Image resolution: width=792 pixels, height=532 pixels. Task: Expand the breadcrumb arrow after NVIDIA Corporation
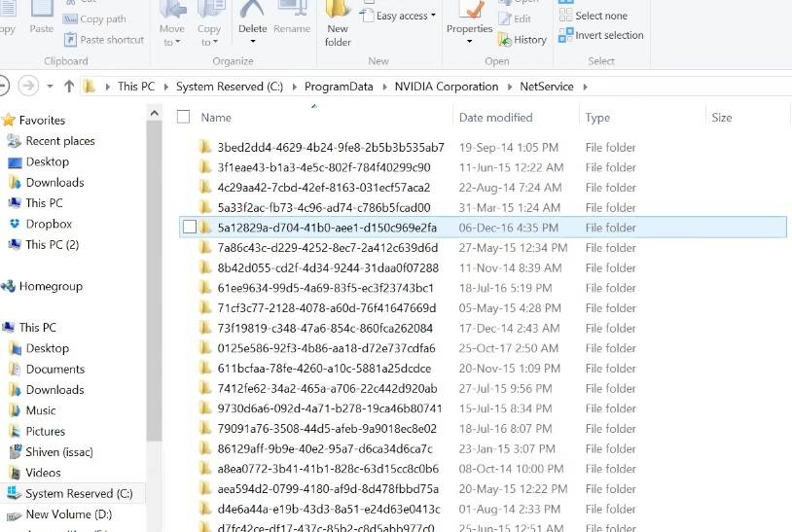[x=510, y=87]
